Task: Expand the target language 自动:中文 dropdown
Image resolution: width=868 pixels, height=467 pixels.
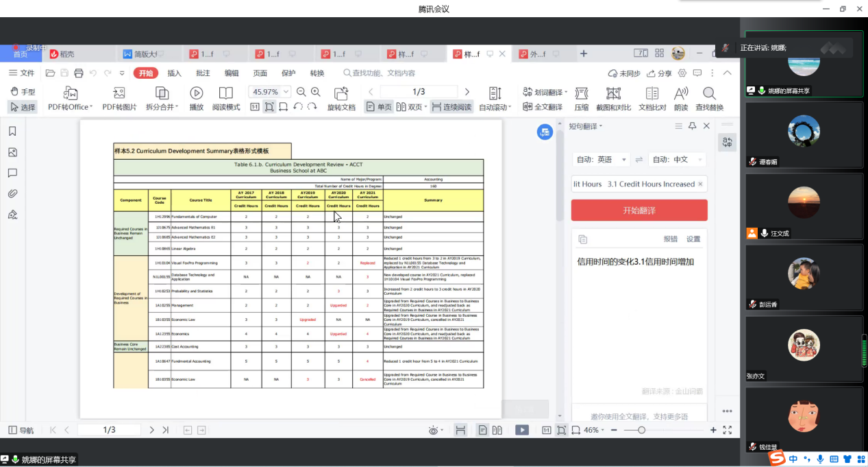Action: coord(677,159)
